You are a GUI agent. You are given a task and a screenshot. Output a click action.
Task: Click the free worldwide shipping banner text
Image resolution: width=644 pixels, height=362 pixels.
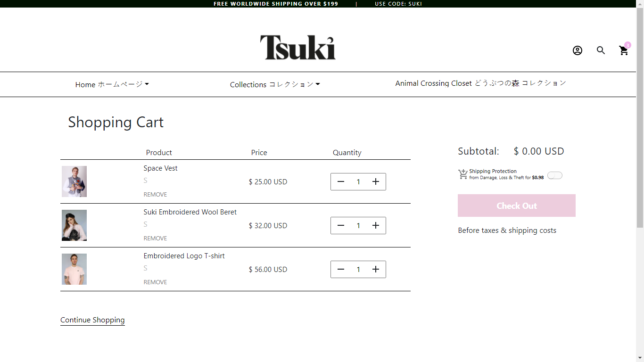click(x=276, y=4)
